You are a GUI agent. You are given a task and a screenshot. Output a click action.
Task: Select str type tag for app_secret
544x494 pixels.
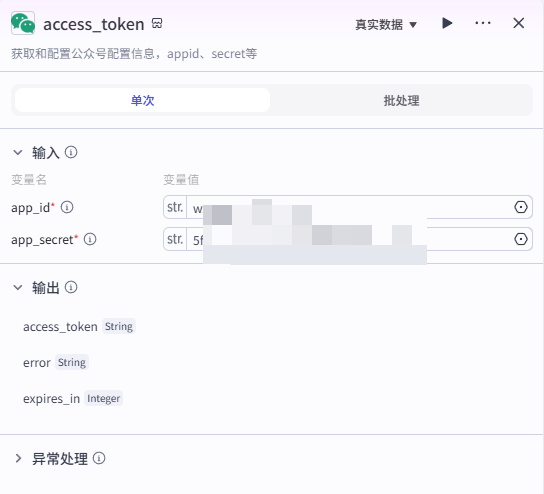tap(175, 239)
